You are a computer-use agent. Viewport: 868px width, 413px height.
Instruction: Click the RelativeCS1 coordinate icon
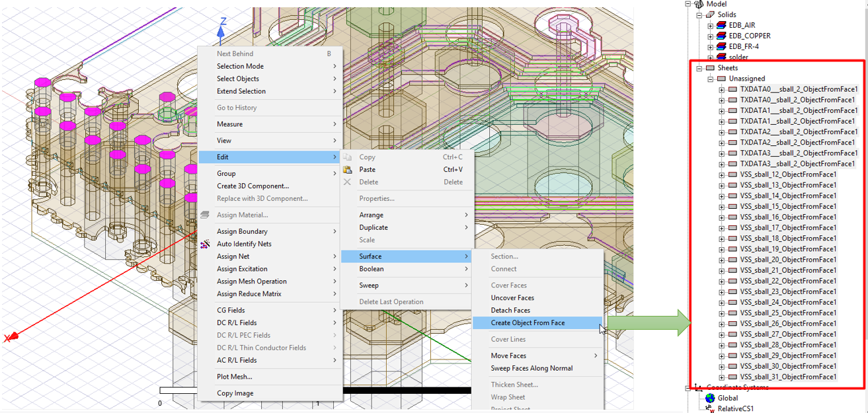pyautogui.click(x=710, y=409)
